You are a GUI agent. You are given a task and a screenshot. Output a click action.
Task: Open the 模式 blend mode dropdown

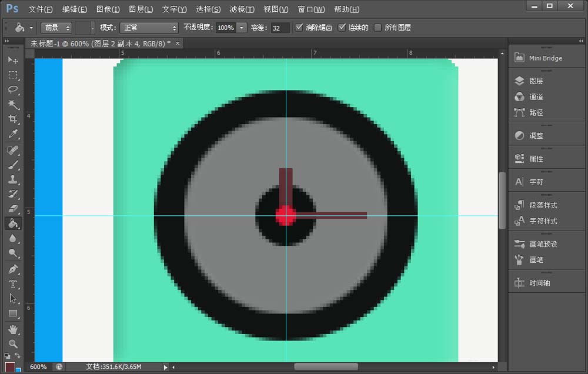coord(149,27)
